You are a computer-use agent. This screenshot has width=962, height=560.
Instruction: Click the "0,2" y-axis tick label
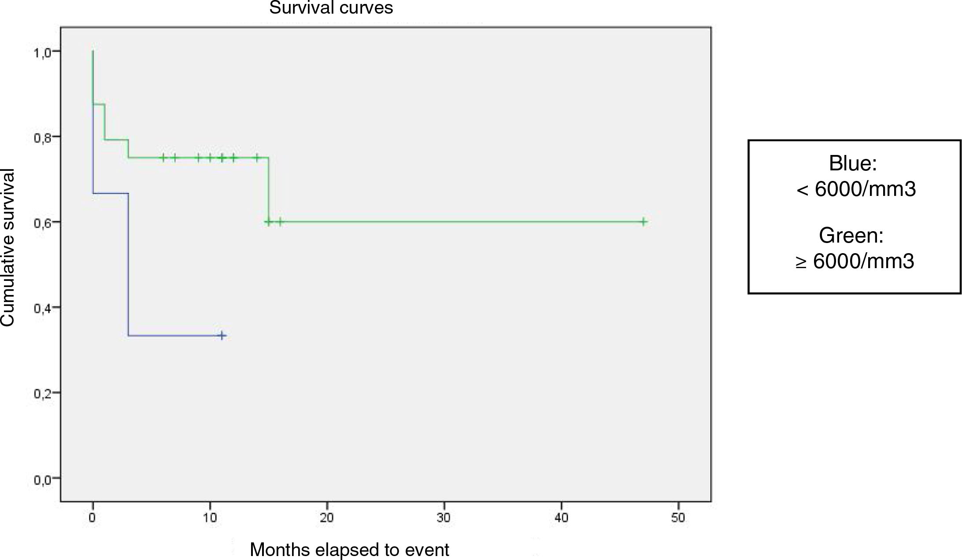coord(42,394)
